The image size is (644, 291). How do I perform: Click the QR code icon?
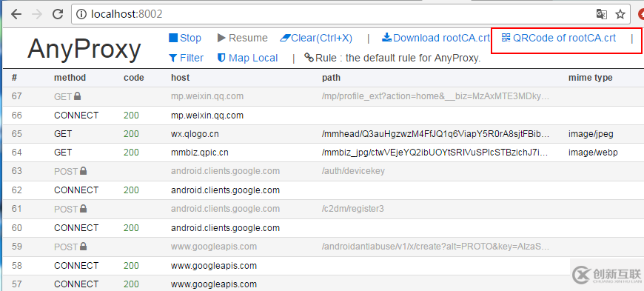(506, 38)
